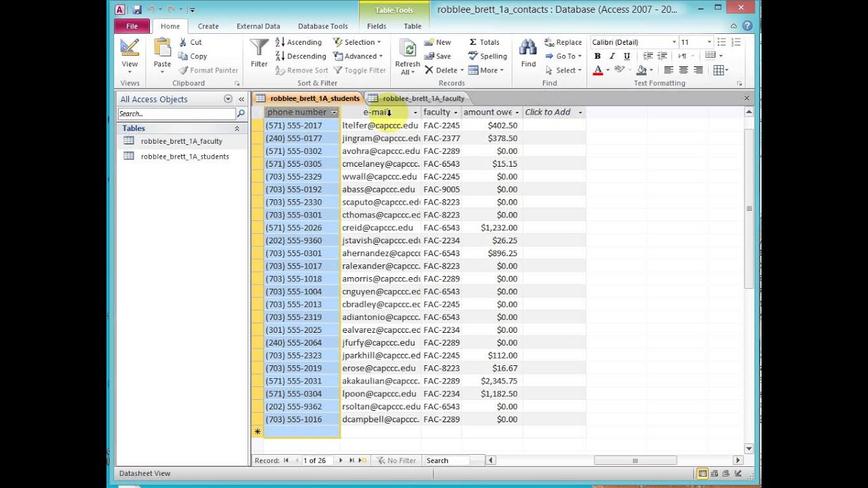
Task: Click the Save icon in Quick Access Toolbar
Action: coord(138,9)
